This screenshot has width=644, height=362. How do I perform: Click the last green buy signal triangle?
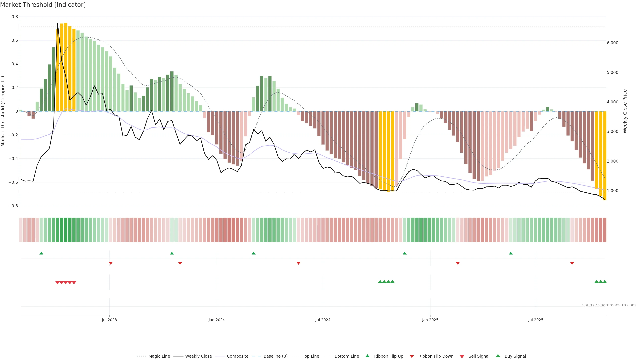coord(604,282)
